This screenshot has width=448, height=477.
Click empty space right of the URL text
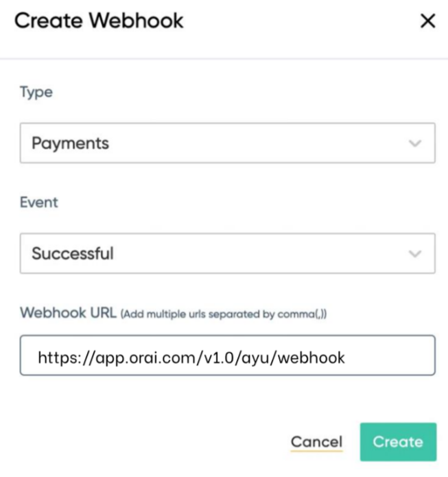[391, 356]
